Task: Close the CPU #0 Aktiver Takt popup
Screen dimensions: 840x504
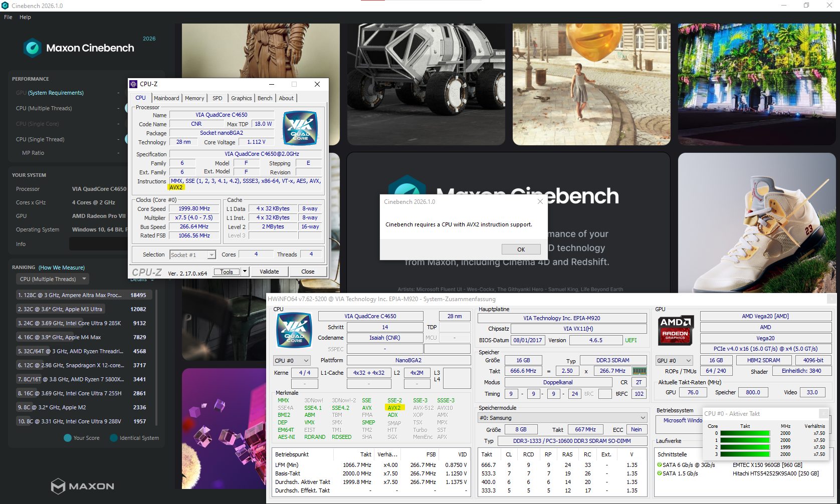Action: coord(823,413)
